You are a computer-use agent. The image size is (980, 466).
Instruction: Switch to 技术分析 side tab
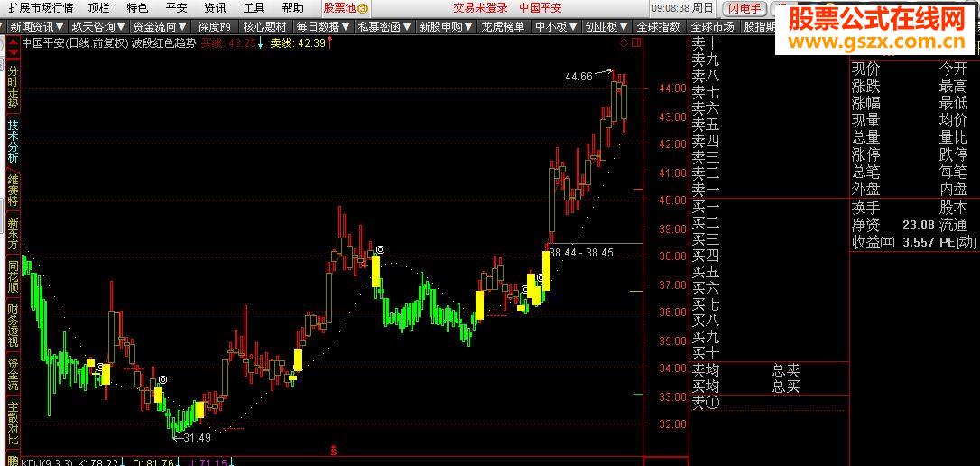tap(14, 142)
